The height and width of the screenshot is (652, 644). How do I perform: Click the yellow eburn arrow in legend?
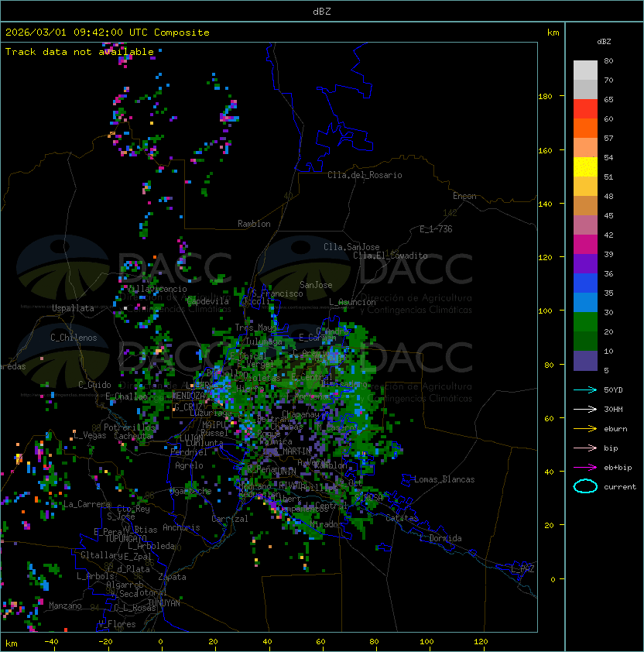(585, 428)
